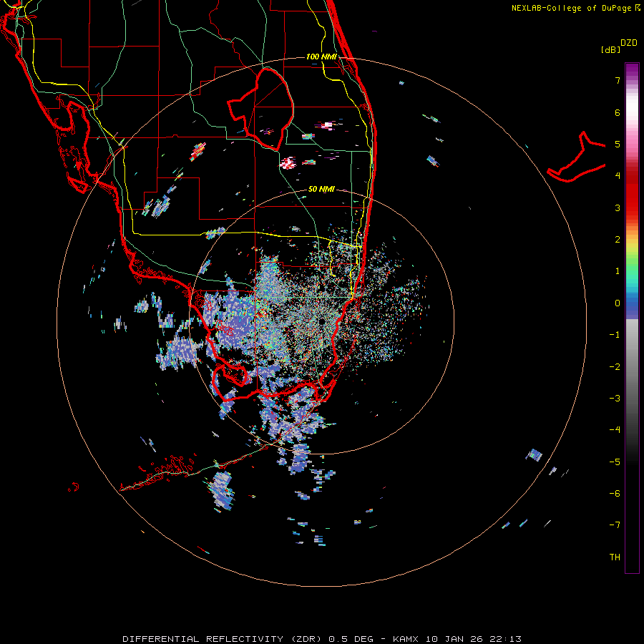This screenshot has width=644, height=644.
Task: Click the 2 value on the color scale
Action: [618, 240]
